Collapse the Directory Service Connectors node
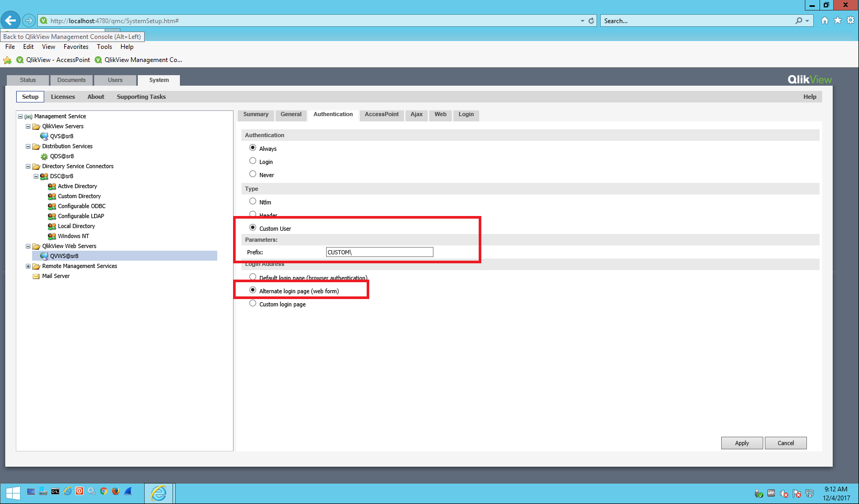Viewport: 859px width, 504px height. [28, 166]
